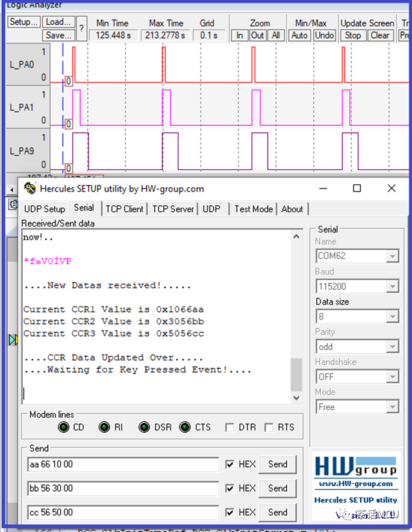The height and width of the screenshot is (532, 412).
Task: Click the Save... button in Logic Analyzer
Action: click(x=58, y=36)
